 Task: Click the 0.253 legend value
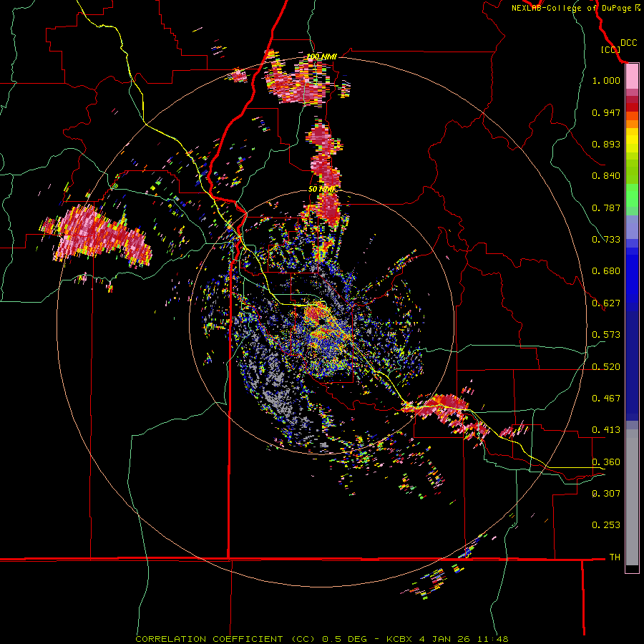pos(606,525)
